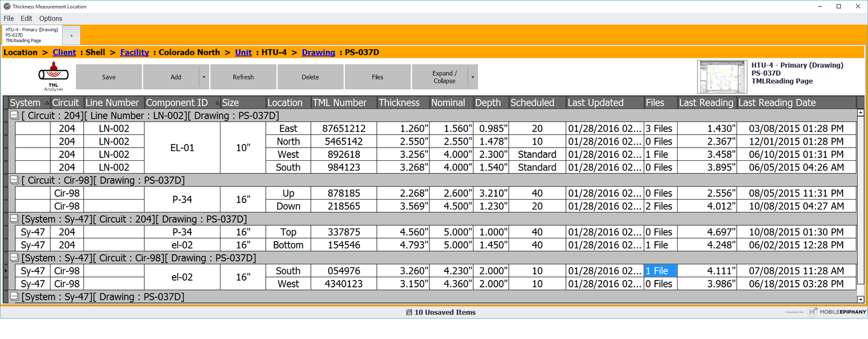Select the highlighted 1 File cell
868x339 pixels.
point(660,271)
